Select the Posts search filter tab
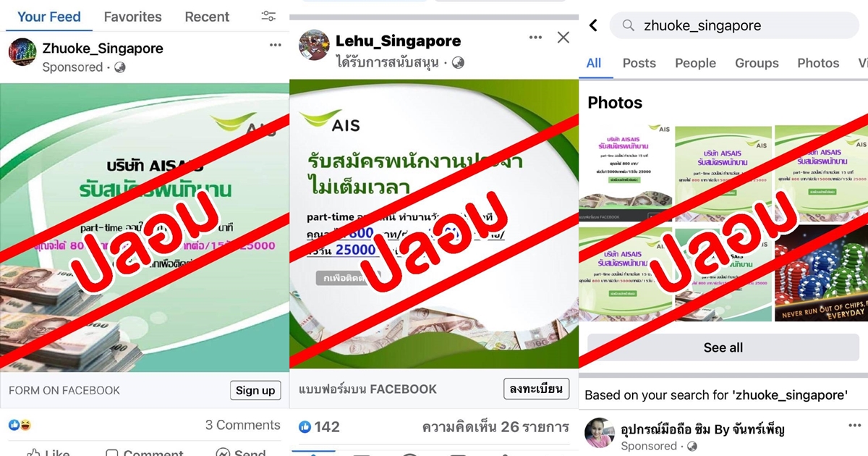This screenshot has height=456, width=868. click(x=639, y=63)
